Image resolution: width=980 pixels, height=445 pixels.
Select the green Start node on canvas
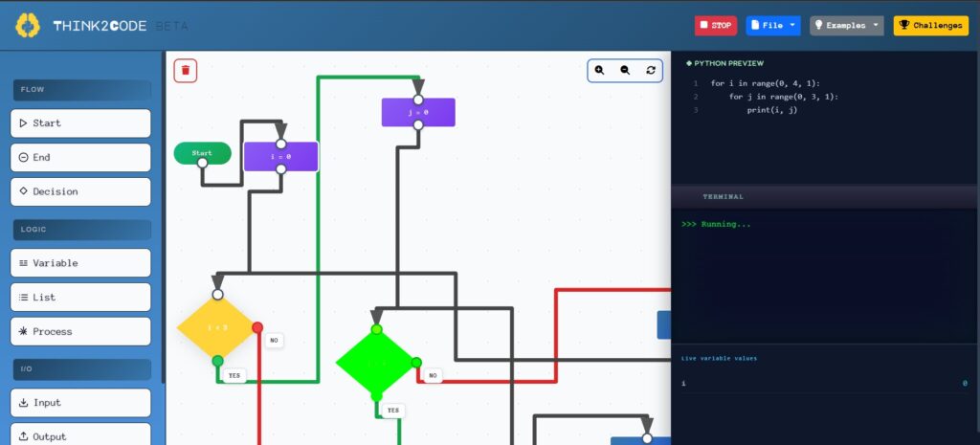pyautogui.click(x=203, y=153)
